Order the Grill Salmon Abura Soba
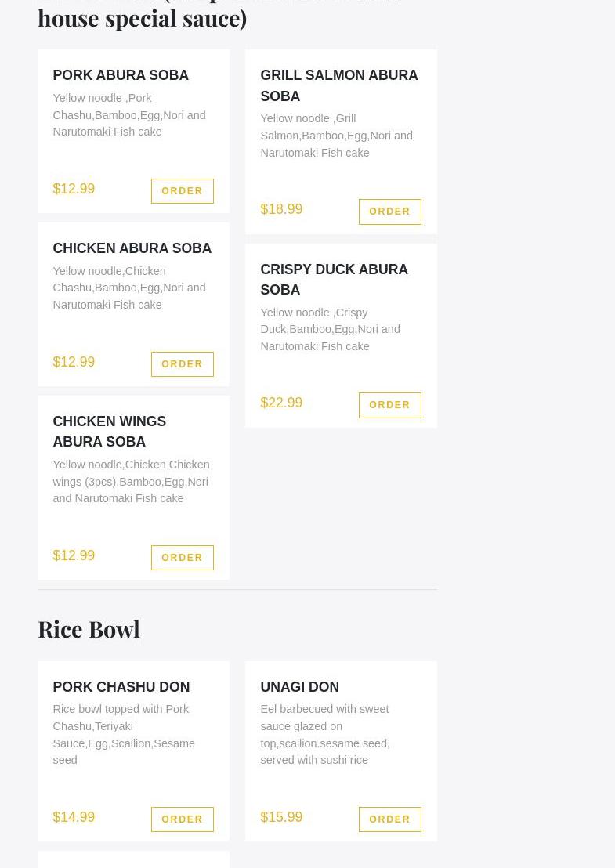 tap(389, 212)
